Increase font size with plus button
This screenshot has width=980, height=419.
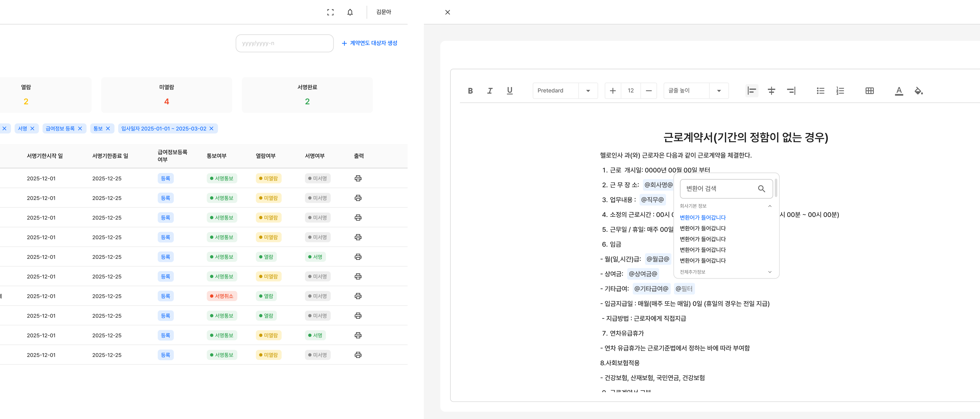tap(612, 90)
